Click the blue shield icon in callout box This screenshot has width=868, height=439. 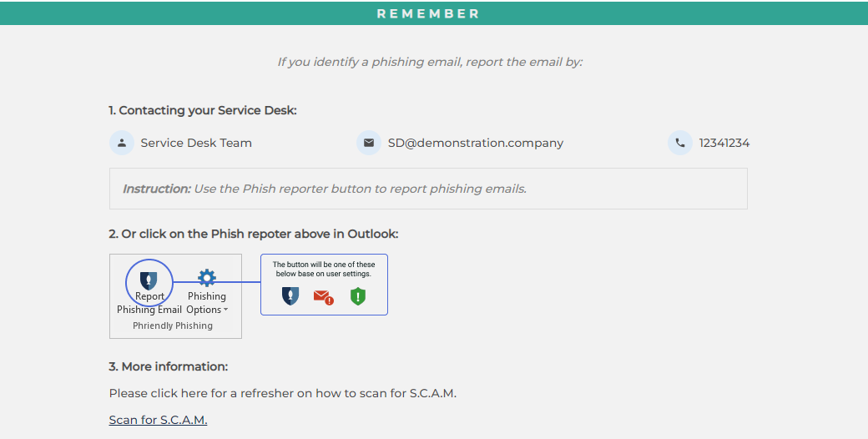point(290,296)
